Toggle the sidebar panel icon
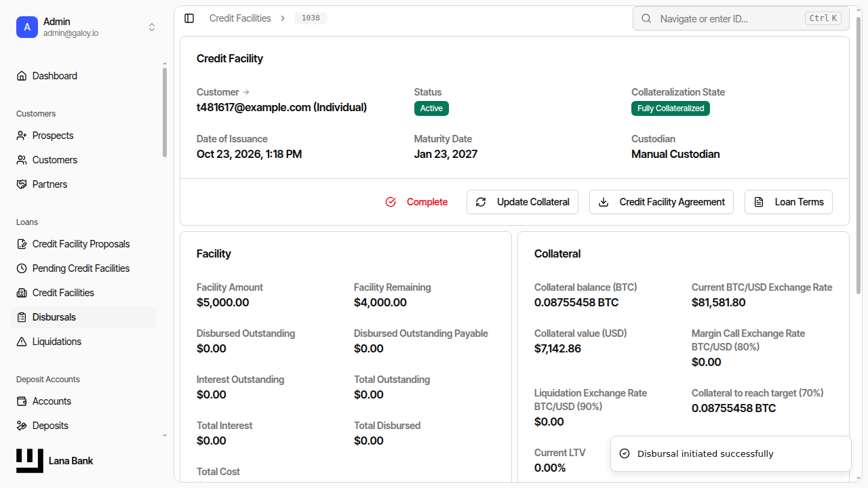This screenshot has width=868, height=488. (x=189, y=18)
